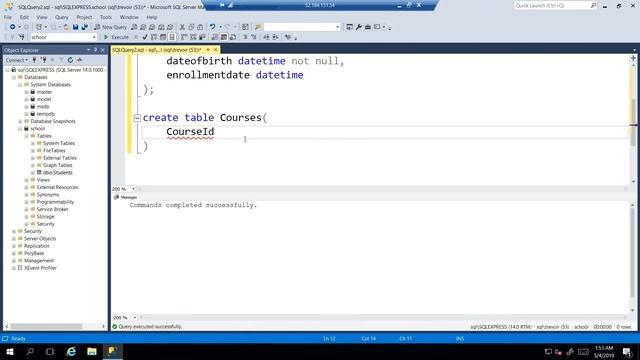The width and height of the screenshot is (640, 360).
Task: Click the New Query button
Action: click(110, 27)
